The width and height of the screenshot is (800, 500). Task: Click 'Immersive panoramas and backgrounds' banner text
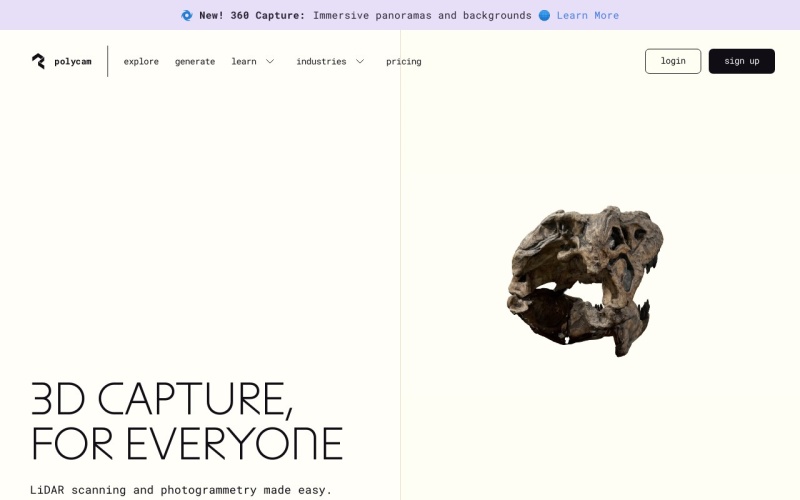tap(422, 15)
